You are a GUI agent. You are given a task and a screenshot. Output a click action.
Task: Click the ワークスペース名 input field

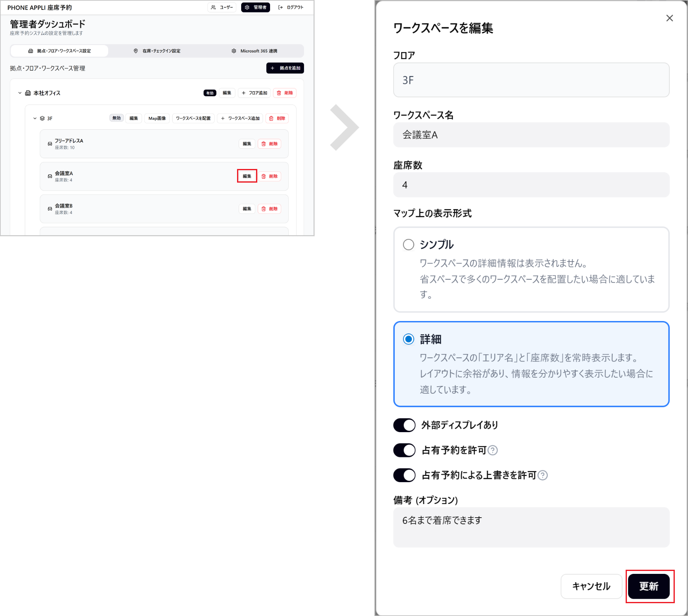tap(531, 135)
